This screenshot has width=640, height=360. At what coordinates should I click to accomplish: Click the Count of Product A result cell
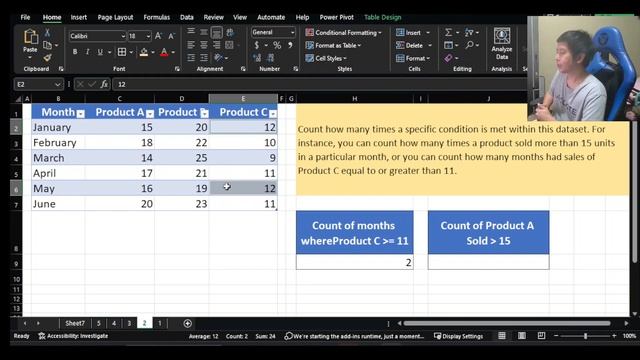[489, 262]
